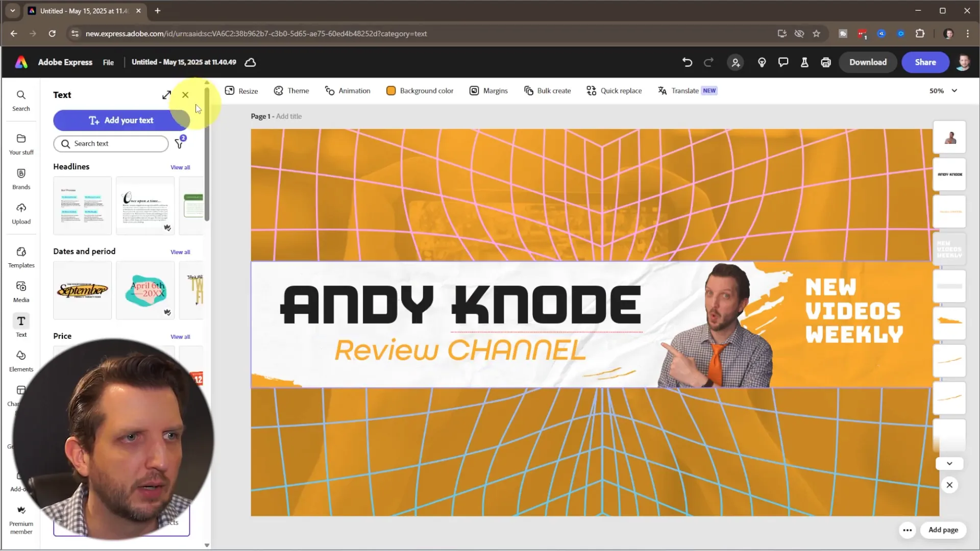This screenshot has width=980, height=551.
Task: Invite collaborators with the add-person icon
Action: coord(736,62)
